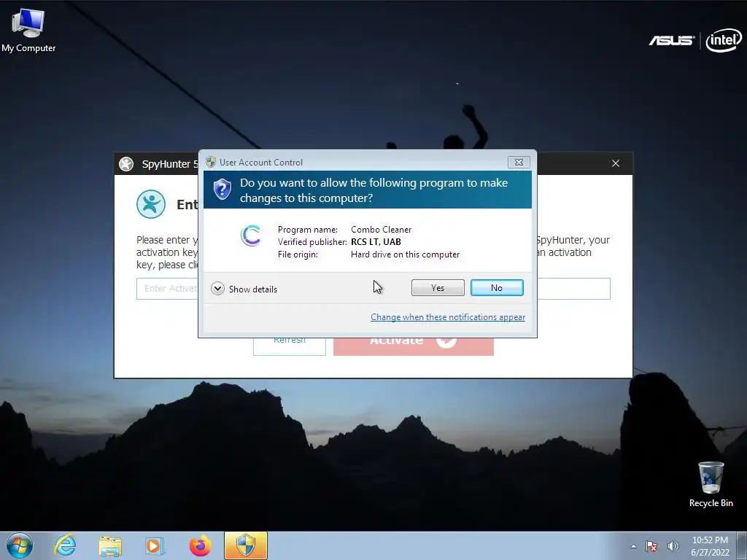
Task: Click Yes in the User Account Control dialog
Action: 438,287
